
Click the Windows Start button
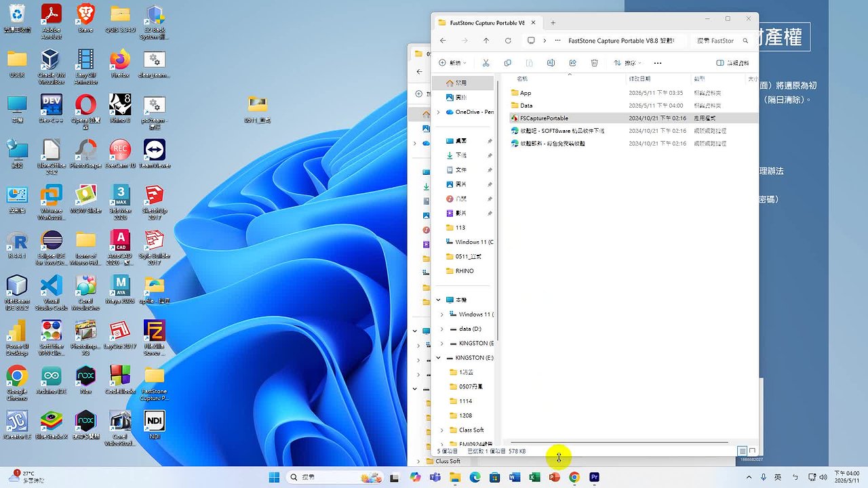(274, 477)
